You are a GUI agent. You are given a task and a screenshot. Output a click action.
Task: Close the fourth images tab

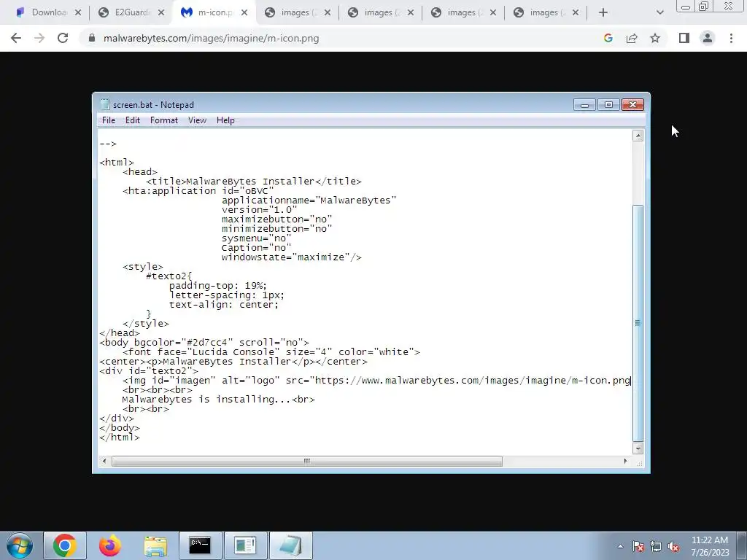[x=576, y=13]
